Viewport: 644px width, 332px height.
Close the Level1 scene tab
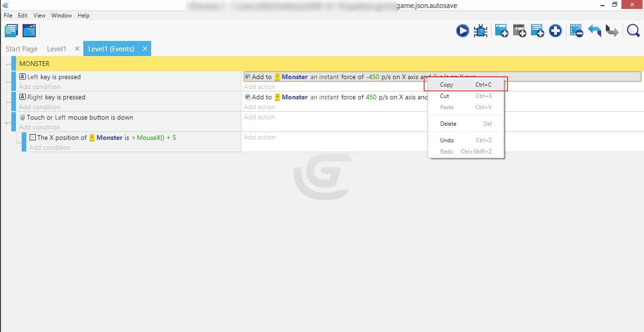tap(77, 49)
